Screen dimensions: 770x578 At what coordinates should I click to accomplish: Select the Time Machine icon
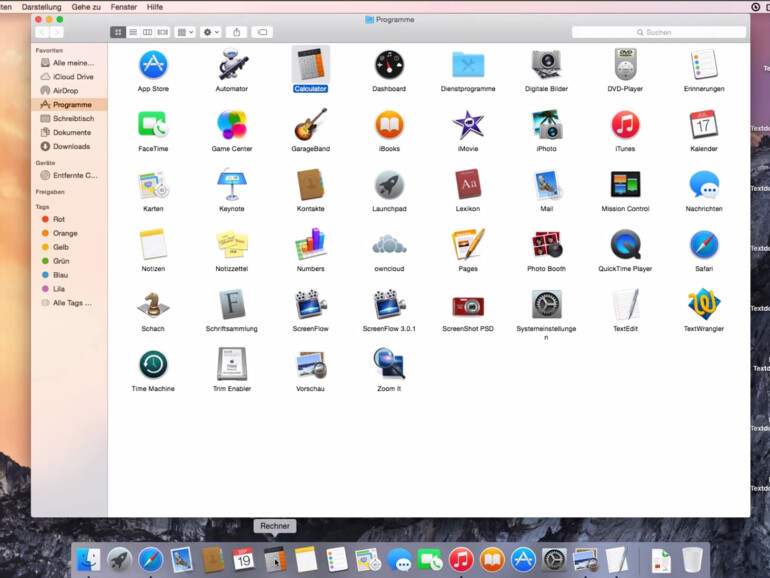pos(153,364)
